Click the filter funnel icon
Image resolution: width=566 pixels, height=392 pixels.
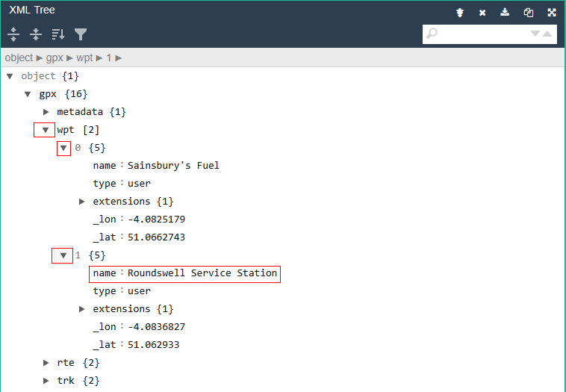81,34
